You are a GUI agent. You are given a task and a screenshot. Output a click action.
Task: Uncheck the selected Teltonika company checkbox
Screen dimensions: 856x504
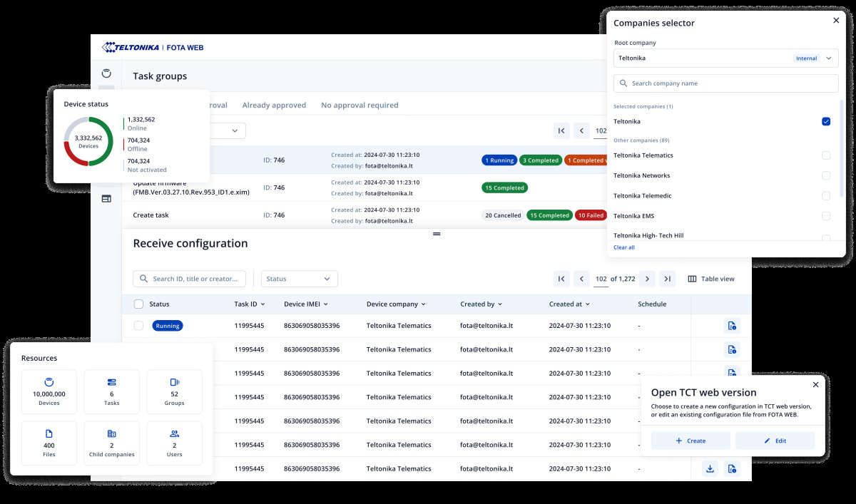click(x=826, y=121)
